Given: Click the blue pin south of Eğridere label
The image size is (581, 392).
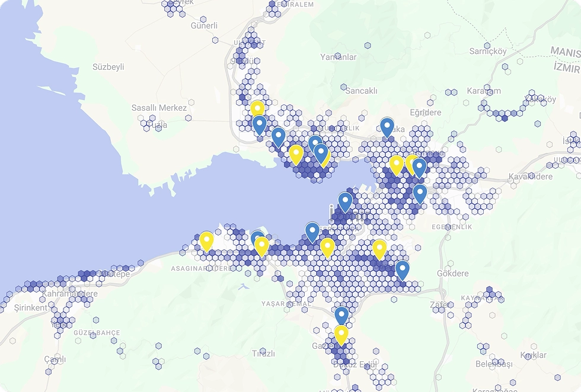Looking at the screenshot, I should pos(387,127).
